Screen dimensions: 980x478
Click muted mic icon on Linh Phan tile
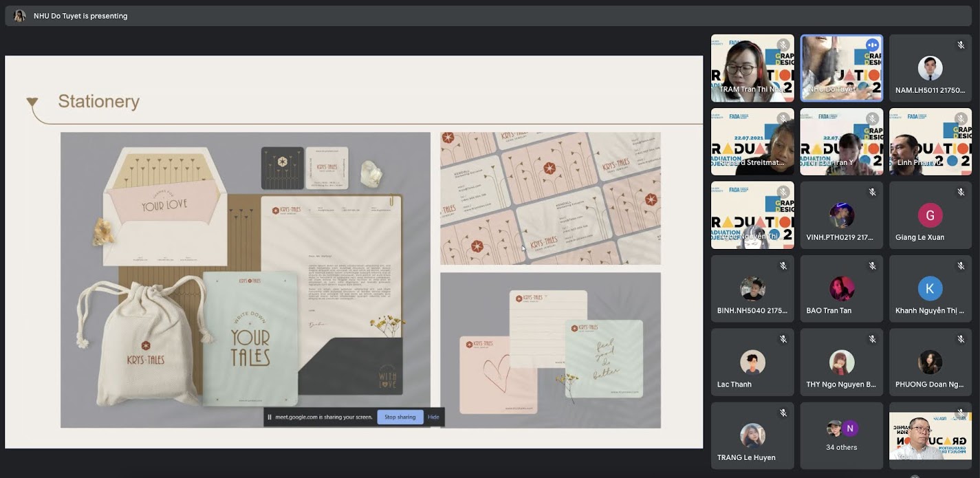[x=961, y=119]
